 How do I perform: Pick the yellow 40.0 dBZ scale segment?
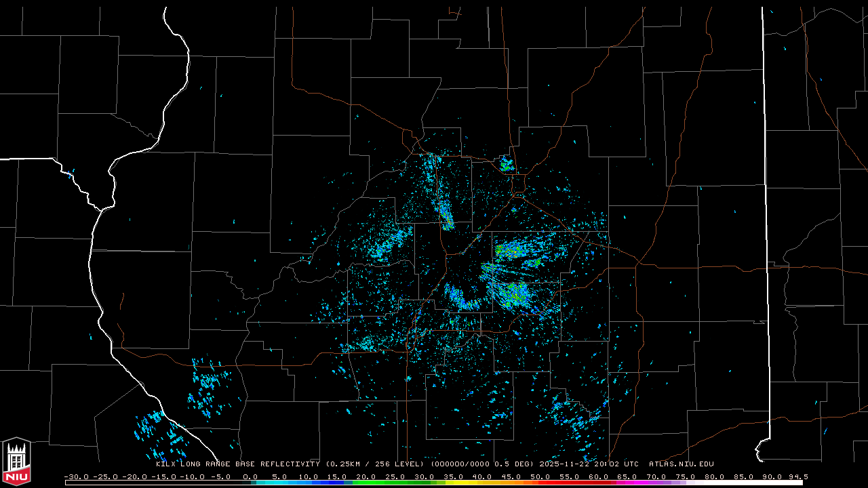[x=481, y=483]
